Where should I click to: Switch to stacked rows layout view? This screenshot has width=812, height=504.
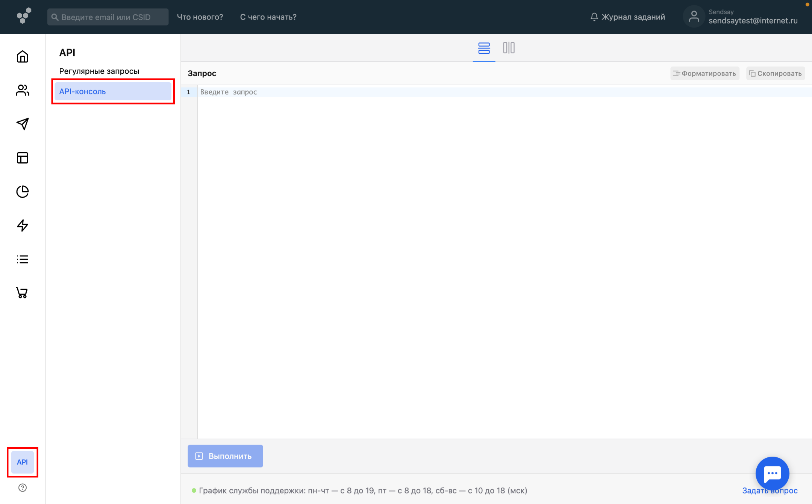pyautogui.click(x=484, y=48)
